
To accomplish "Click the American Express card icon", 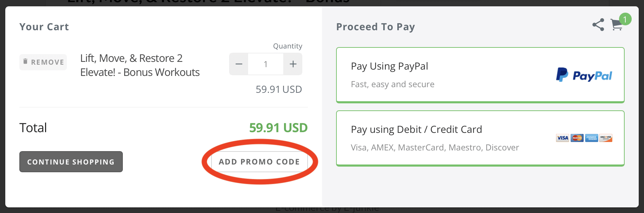I will point(592,138).
